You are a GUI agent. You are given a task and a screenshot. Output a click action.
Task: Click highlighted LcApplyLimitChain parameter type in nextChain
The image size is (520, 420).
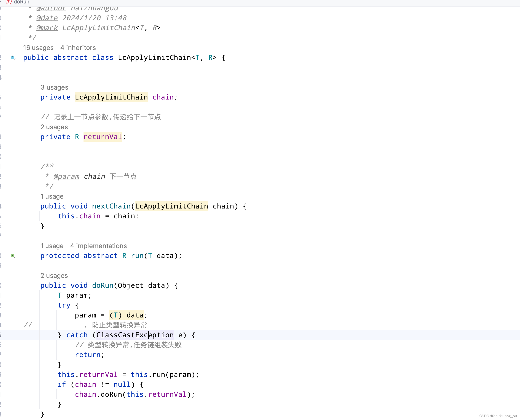(172, 206)
